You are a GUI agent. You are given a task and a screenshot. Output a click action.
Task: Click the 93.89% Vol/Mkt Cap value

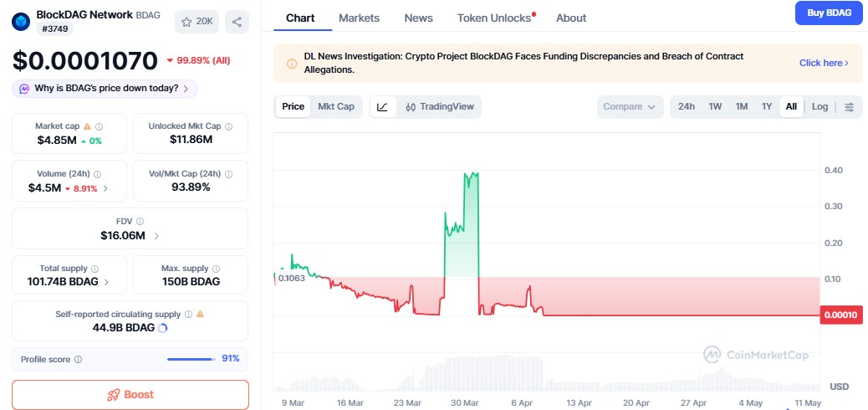191,187
